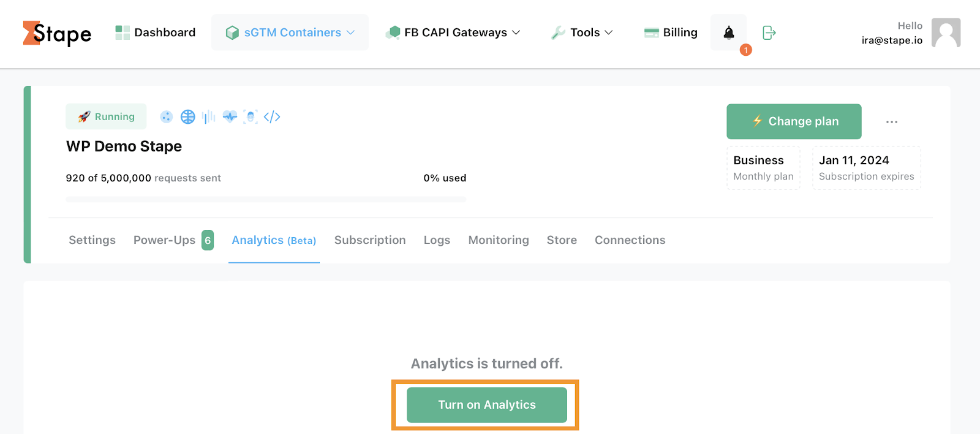
Task: Open the Monitoring tab
Action: click(498, 240)
